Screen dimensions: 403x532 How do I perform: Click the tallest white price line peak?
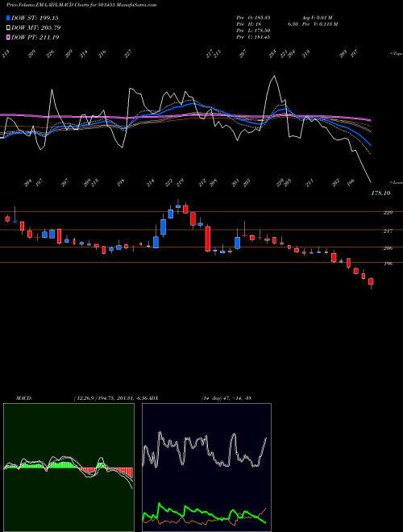click(274, 76)
